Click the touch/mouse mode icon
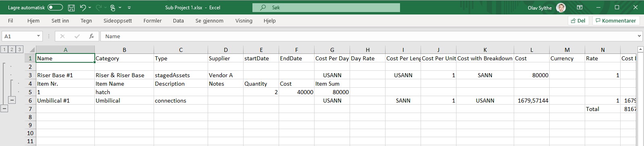 point(113,7)
